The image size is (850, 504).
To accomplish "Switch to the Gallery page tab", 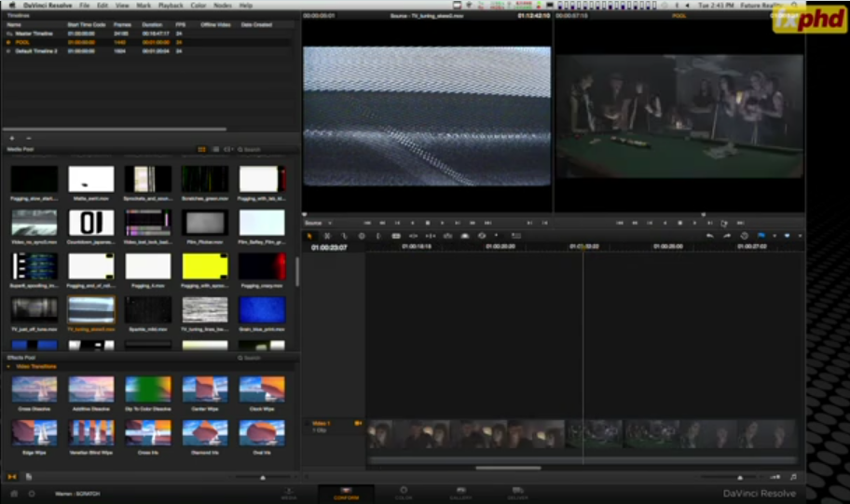I will pos(460,493).
